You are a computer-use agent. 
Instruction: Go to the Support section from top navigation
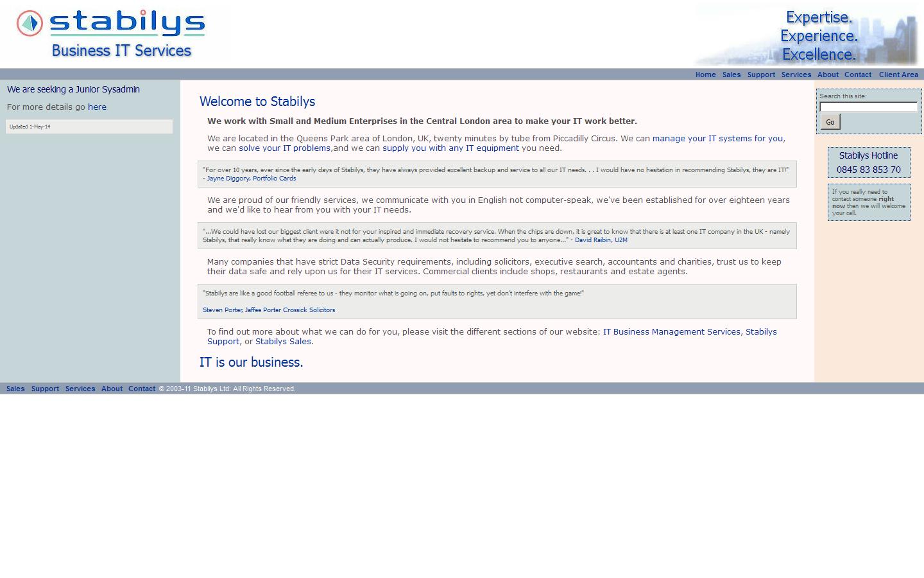click(x=761, y=74)
